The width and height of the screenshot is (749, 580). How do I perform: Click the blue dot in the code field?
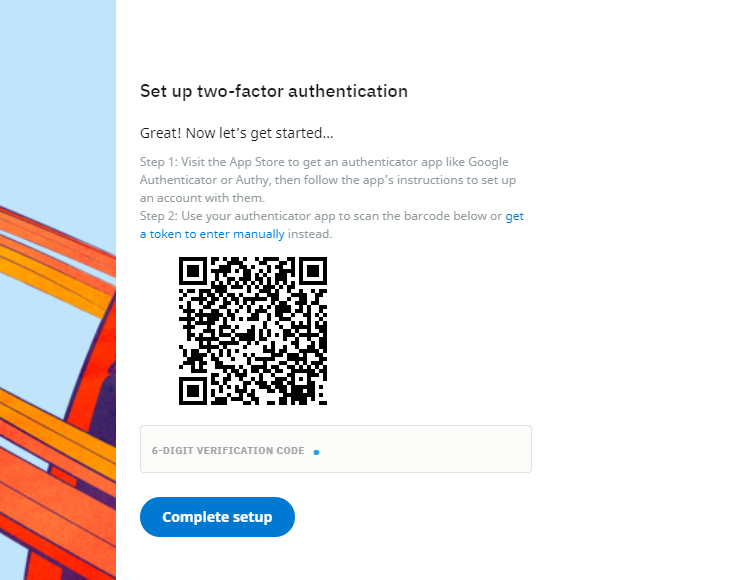[316, 452]
